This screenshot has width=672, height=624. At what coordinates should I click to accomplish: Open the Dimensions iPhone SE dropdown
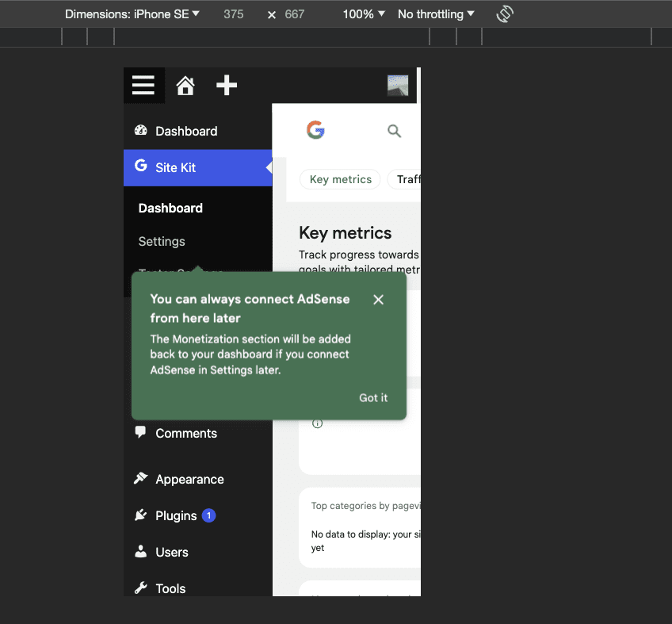[x=132, y=13]
